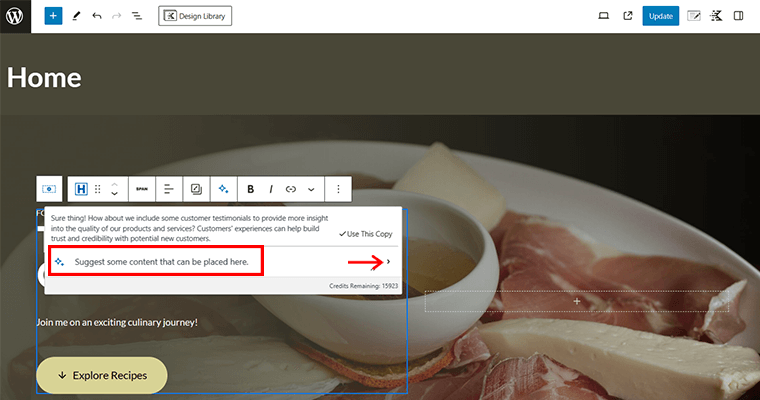760x400 pixels.
Task: Click the Home page title
Action: coord(44,78)
